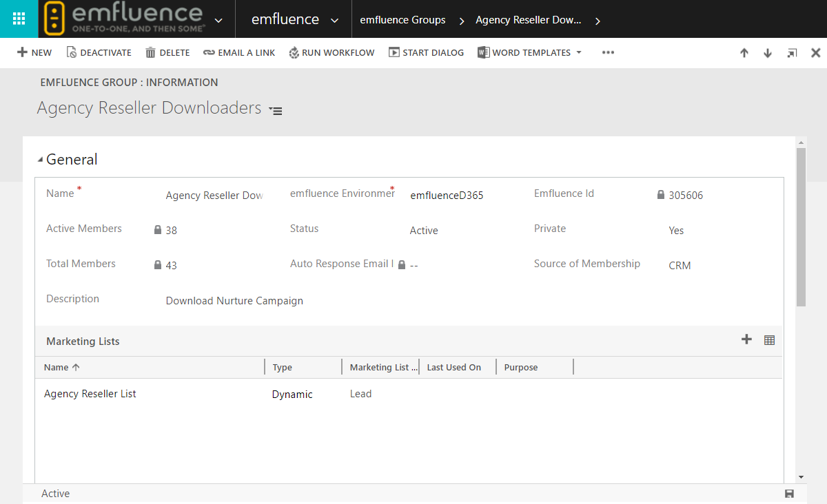This screenshot has height=504, width=827.
Task: Edit Description Download Nurture Campaign
Action: coord(234,301)
